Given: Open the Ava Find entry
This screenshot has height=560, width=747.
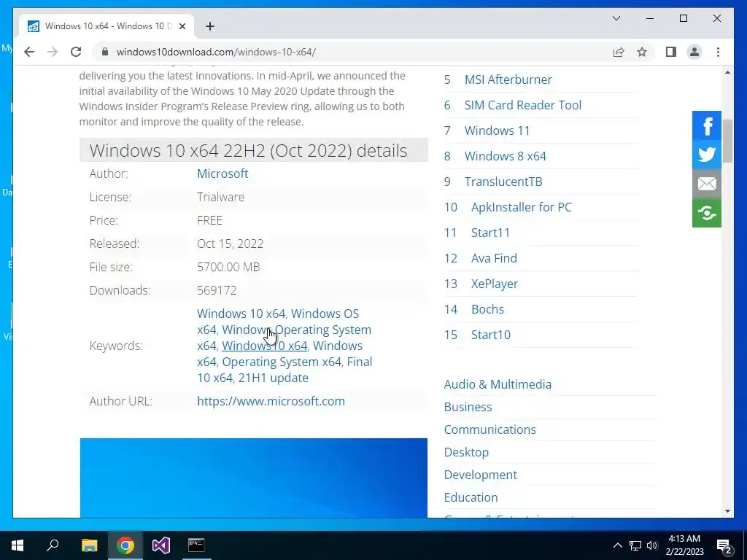Looking at the screenshot, I should [494, 258].
